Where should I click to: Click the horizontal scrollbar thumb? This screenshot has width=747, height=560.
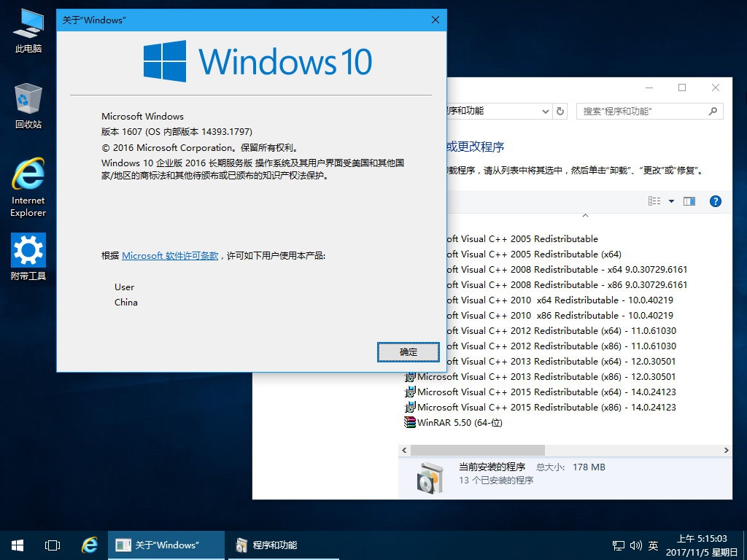pos(477,450)
